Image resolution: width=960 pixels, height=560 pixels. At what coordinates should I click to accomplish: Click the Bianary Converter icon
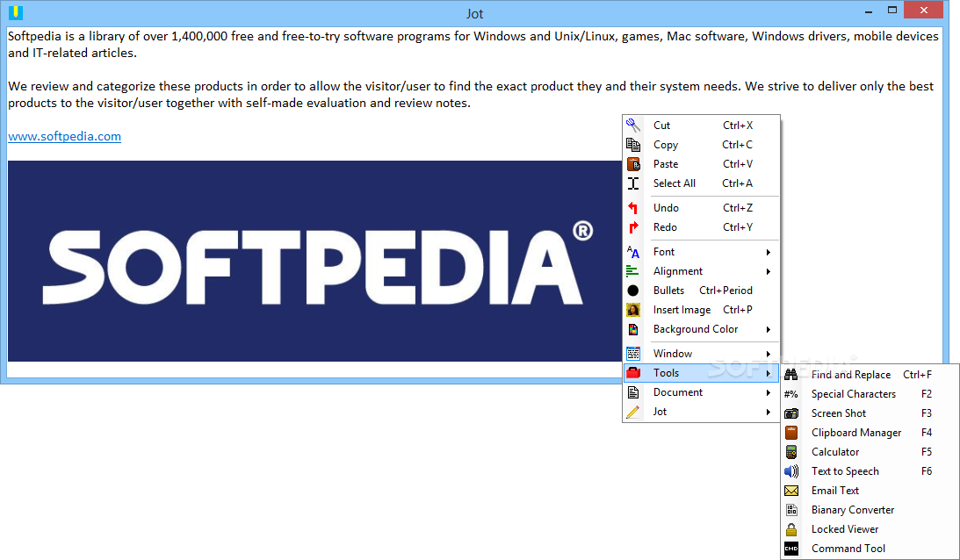(x=791, y=510)
